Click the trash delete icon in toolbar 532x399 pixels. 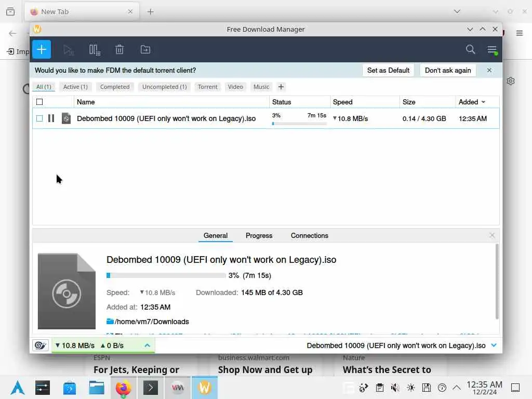(119, 50)
